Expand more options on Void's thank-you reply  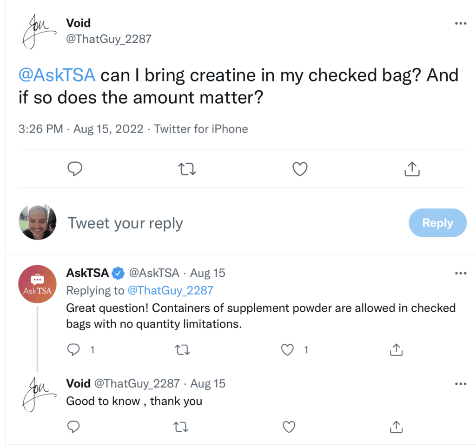461,384
